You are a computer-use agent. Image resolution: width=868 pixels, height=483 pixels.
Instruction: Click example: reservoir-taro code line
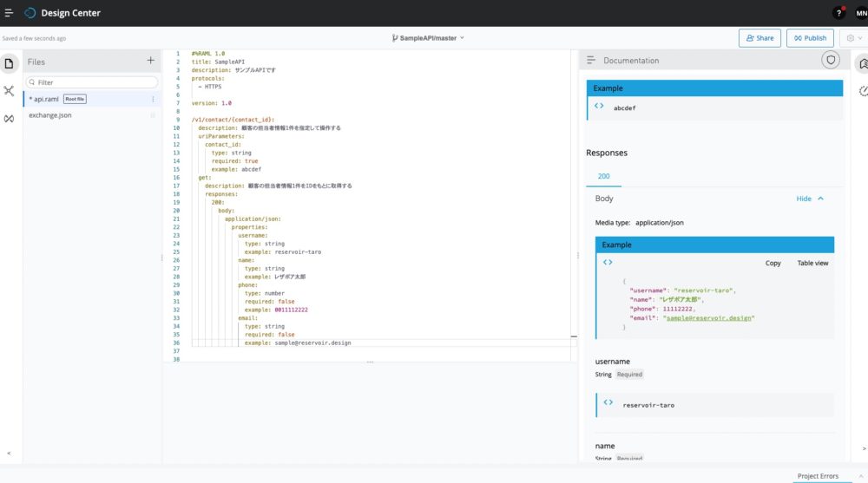283,251
